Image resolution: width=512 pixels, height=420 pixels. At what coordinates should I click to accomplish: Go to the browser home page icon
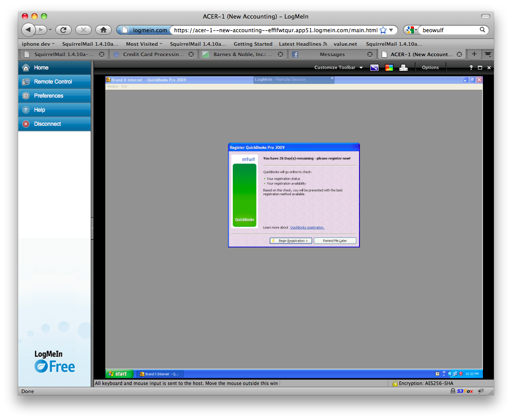[x=103, y=30]
